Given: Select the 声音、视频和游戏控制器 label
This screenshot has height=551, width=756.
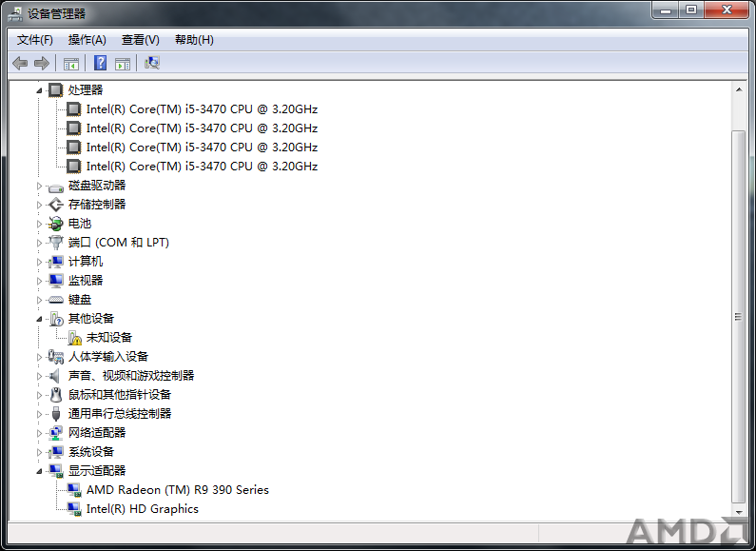Looking at the screenshot, I should pyautogui.click(x=131, y=376).
